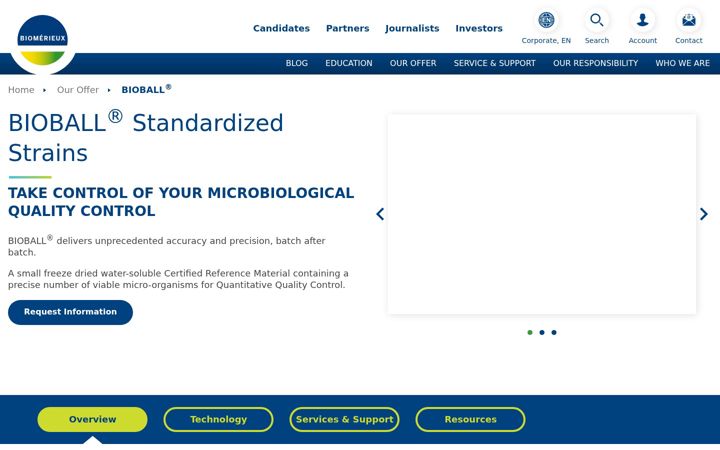Switch to the Resources tab
The image size is (720, 450).
[471, 419]
